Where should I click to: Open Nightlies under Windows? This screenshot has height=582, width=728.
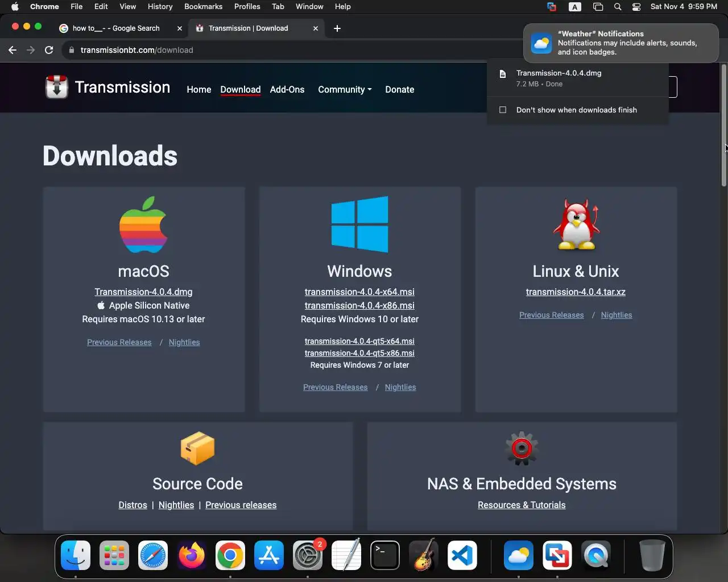point(400,388)
